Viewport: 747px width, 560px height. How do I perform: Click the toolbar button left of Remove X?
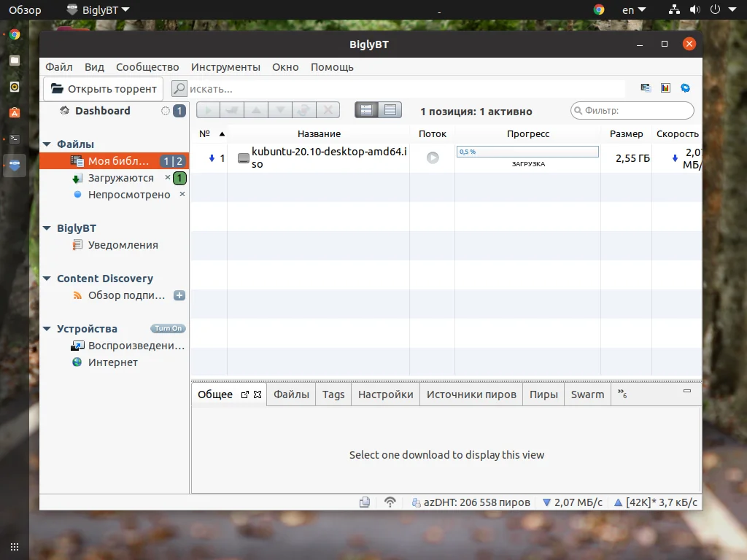[x=304, y=110]
